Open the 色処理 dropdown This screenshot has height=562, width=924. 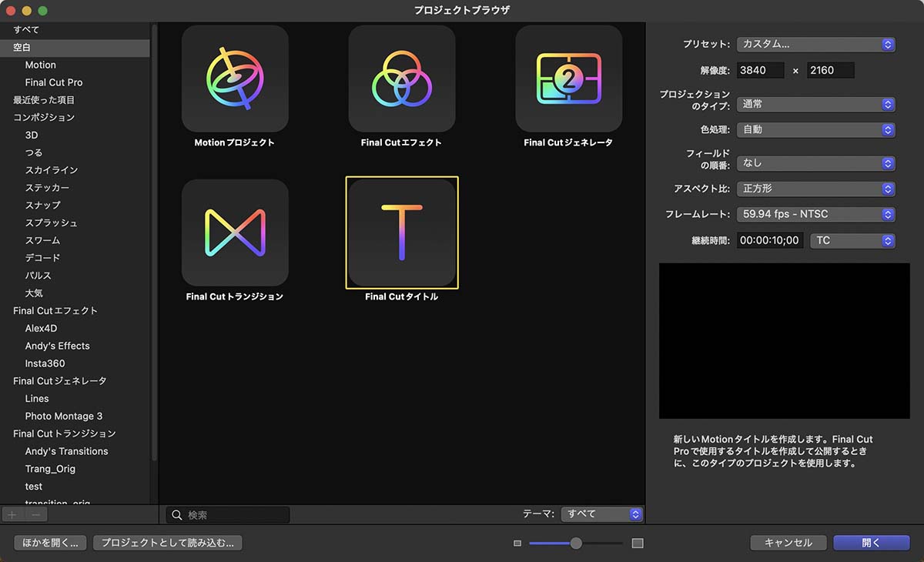(816, 130)
